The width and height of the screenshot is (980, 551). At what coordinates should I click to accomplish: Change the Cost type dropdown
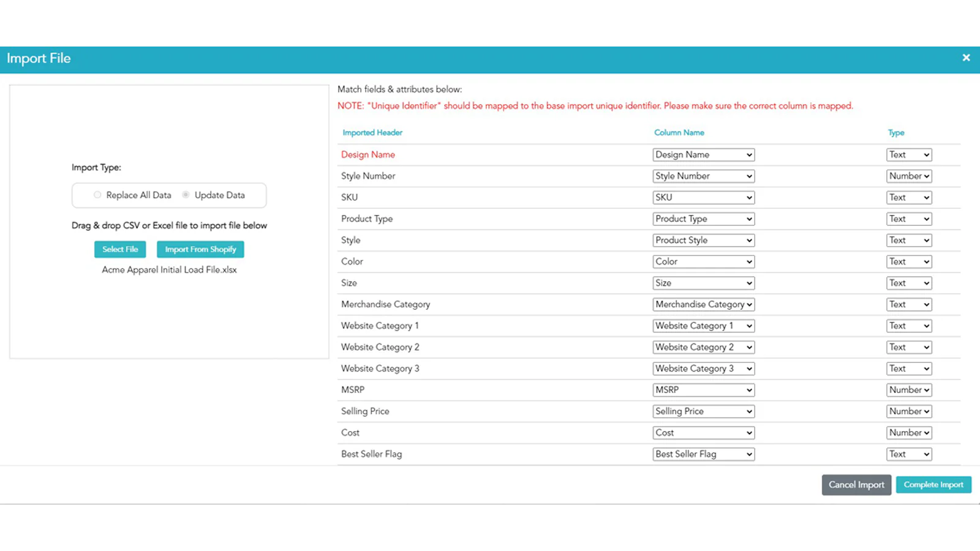[909, 433]
